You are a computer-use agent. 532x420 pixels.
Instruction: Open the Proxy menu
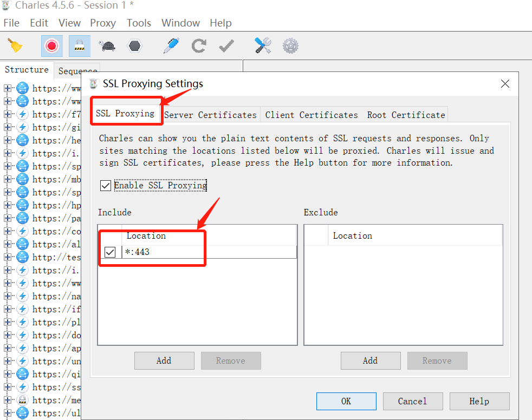coord(103,23)
